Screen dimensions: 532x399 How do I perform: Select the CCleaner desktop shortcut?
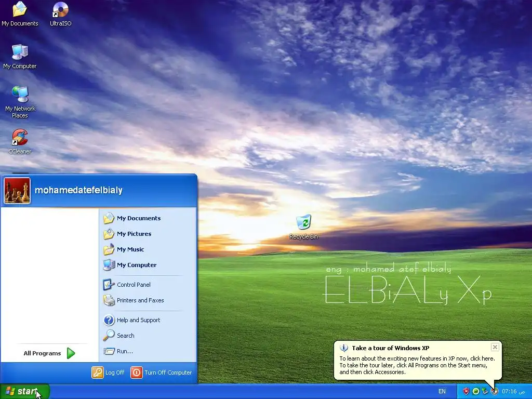click(x=20, y=141)
